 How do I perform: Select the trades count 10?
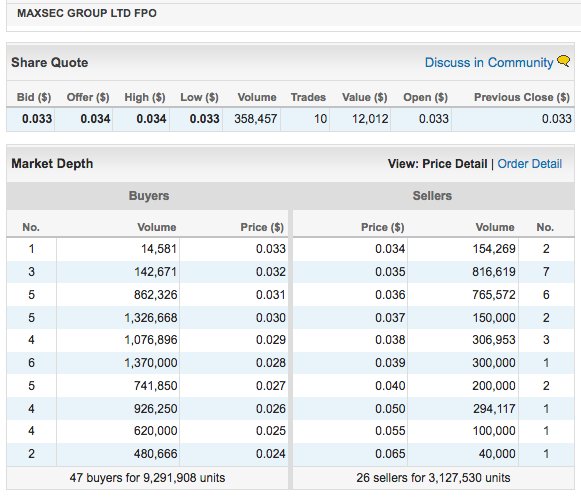(x=321, y=119)
